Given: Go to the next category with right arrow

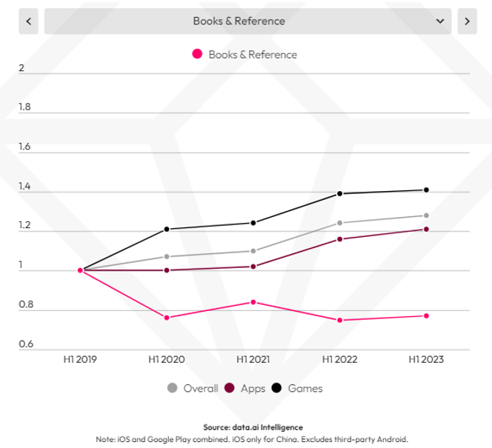Looking at the screenshot, I should [x=467, y=21].
